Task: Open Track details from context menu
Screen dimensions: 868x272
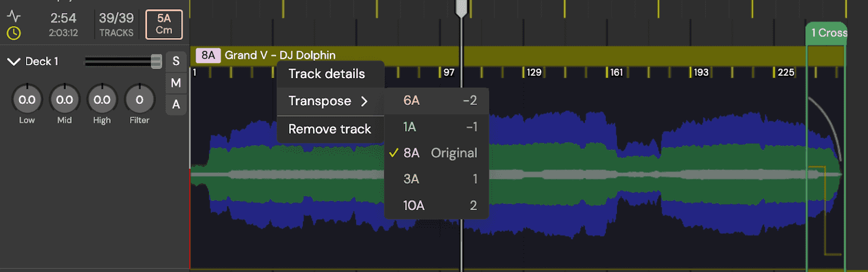Action: pos(327,74)
